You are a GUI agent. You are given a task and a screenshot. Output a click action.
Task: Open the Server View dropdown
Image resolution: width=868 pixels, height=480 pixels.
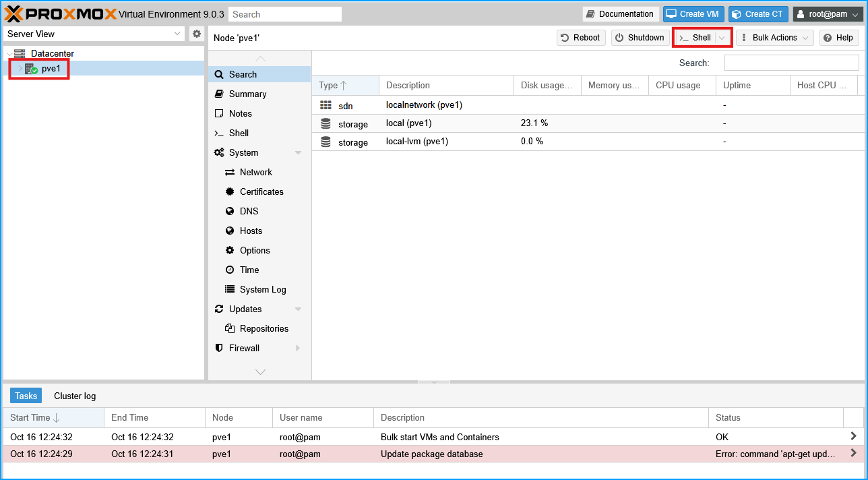(x=177, y=33)
